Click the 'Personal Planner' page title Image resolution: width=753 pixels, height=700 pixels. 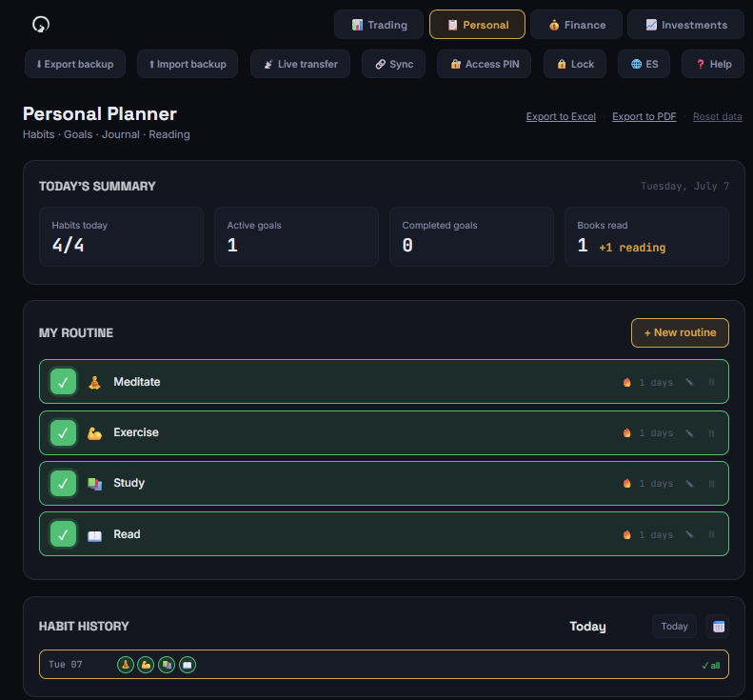[100, 114]
